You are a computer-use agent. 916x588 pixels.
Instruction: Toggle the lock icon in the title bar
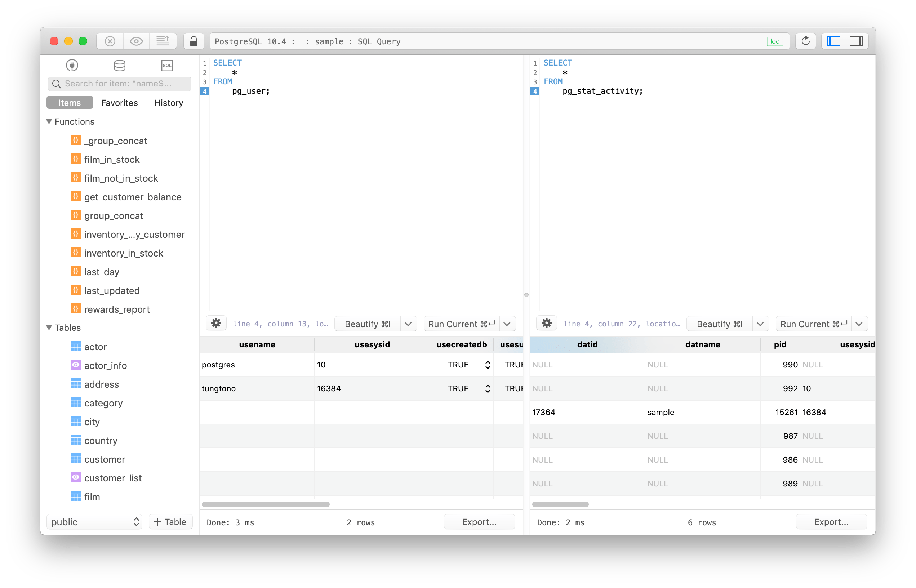[194, 41]
